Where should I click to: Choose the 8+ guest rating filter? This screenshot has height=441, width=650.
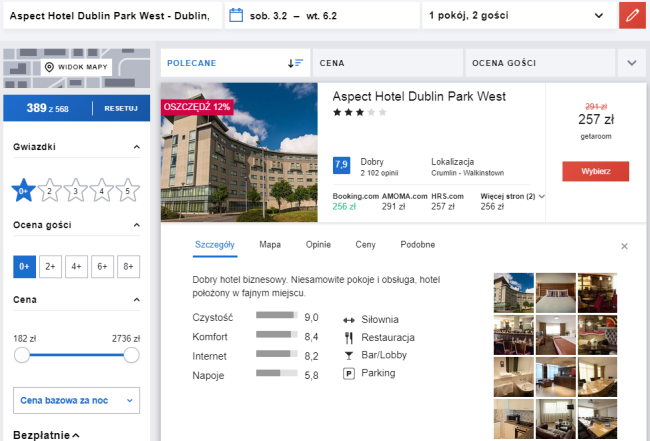127,267
